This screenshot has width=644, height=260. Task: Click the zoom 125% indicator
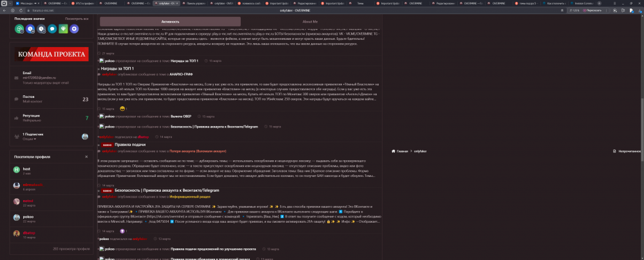click(x=574, y=10)
